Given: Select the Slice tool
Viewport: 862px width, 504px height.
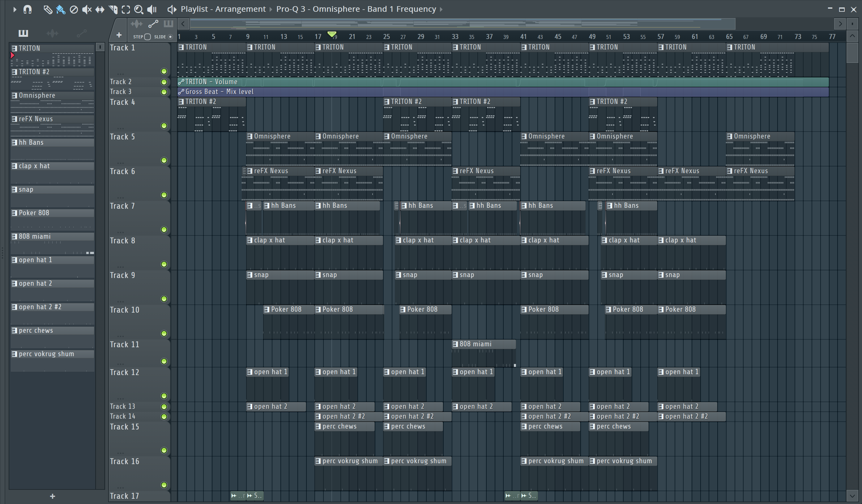Looking at the screenshot, I should tap(113, 10).
